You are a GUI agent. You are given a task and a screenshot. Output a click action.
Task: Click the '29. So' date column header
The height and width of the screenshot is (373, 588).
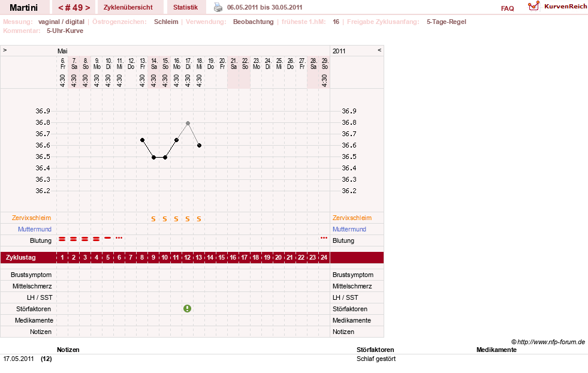[x=325, y=64]
